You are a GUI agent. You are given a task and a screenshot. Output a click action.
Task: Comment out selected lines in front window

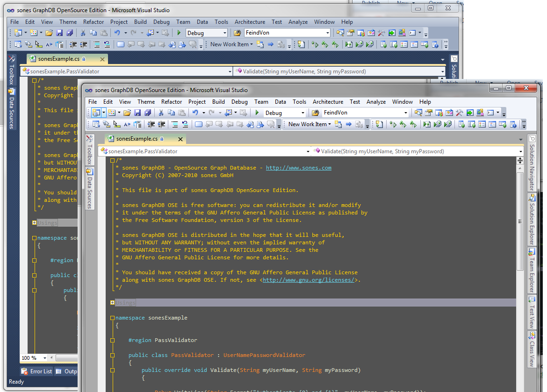[175, 124]
